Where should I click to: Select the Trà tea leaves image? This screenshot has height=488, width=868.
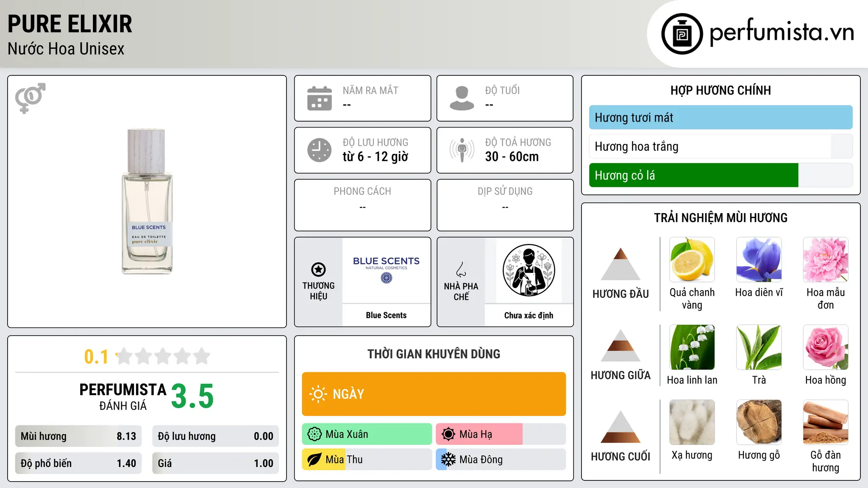759,347
